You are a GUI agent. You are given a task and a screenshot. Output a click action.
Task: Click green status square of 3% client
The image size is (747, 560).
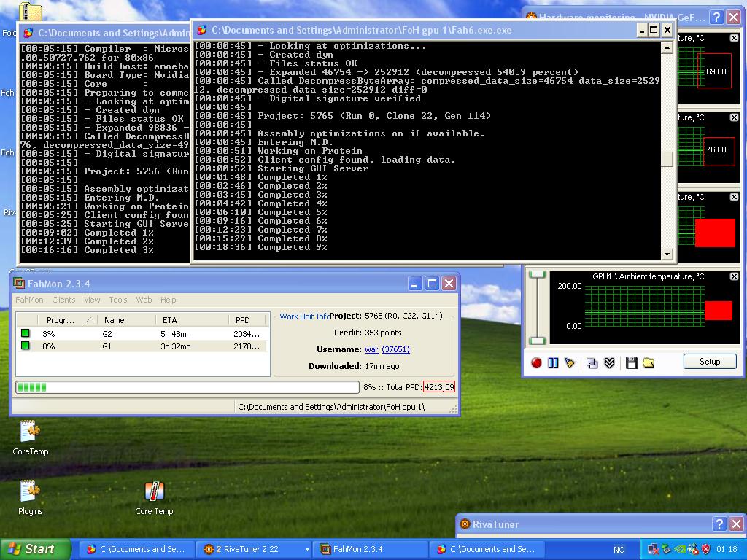click(x=26, y=333)
